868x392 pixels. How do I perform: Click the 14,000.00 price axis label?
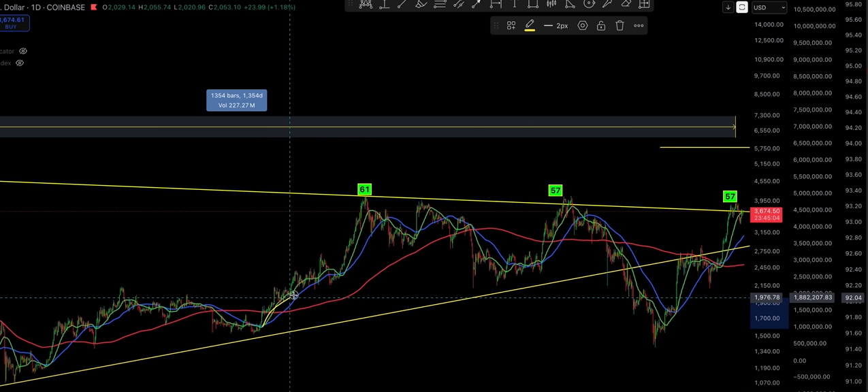[769, 24]
